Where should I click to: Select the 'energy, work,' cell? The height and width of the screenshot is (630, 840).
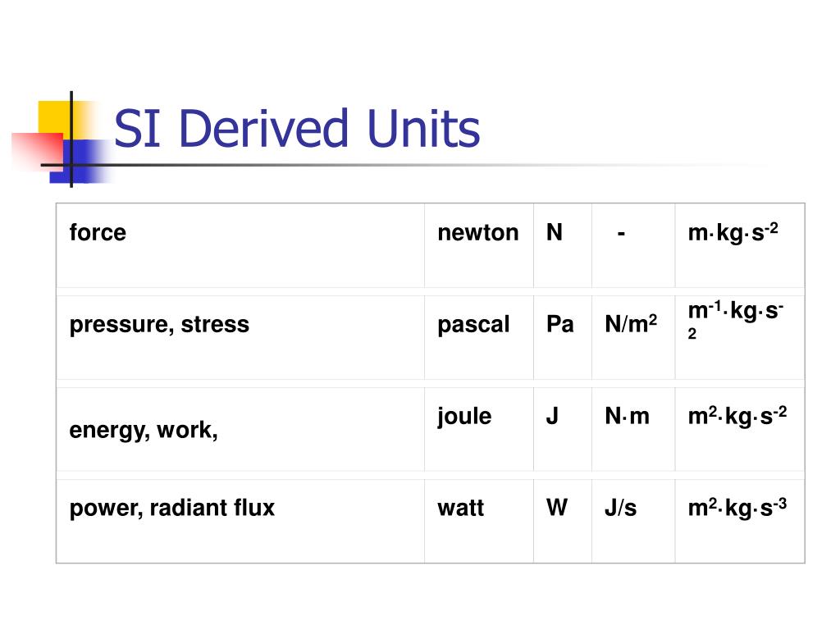click(240, 429)
